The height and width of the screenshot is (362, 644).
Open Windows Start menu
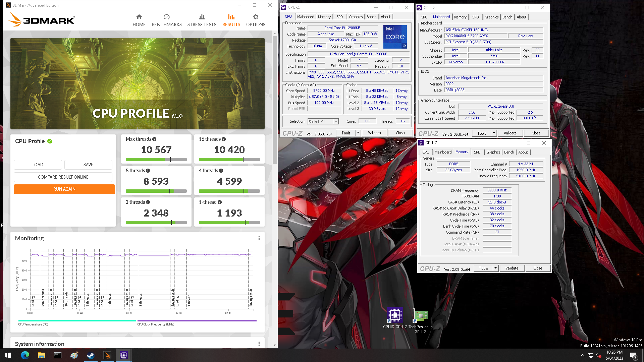pos(8,355)
